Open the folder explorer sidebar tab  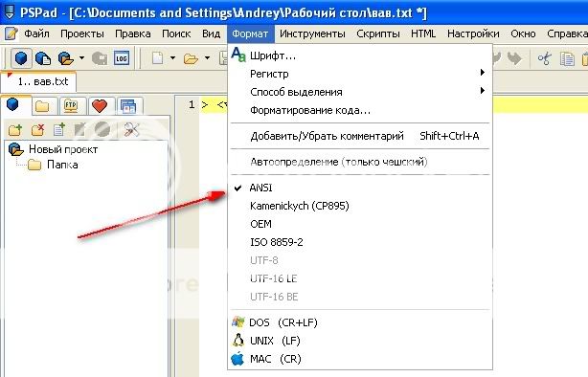(42, 106)
